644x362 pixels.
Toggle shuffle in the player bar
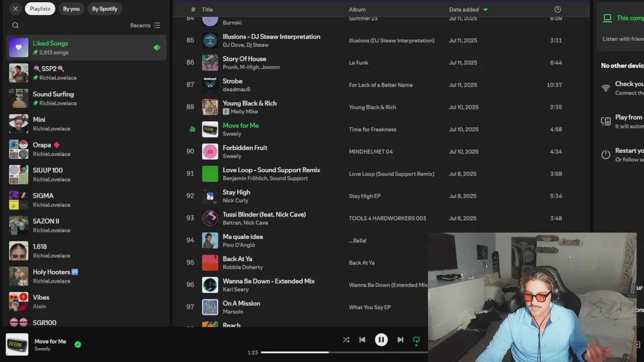346,340
